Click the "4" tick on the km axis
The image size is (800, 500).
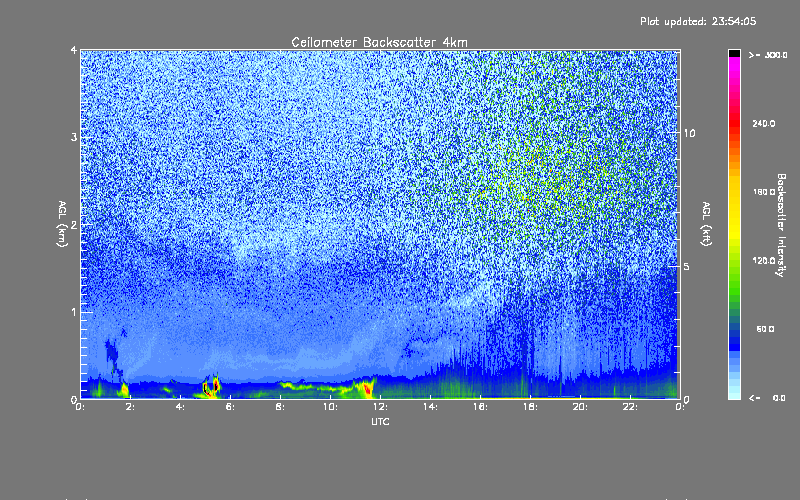73,51
